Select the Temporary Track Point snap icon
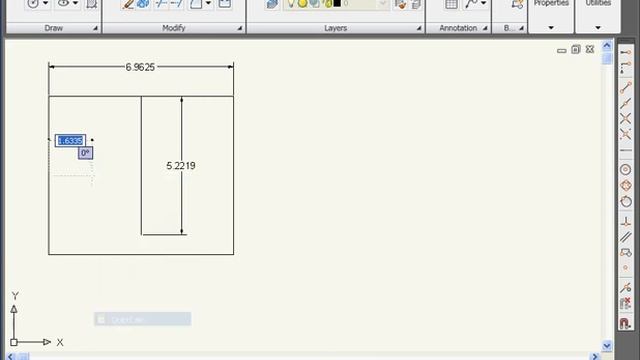This screenshot has height=360, width=640. click(625, 52)
